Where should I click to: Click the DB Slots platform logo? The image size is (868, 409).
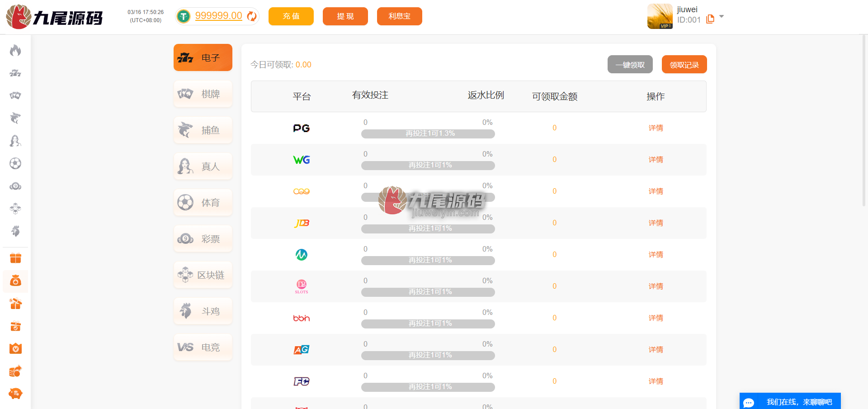(302, 286)
